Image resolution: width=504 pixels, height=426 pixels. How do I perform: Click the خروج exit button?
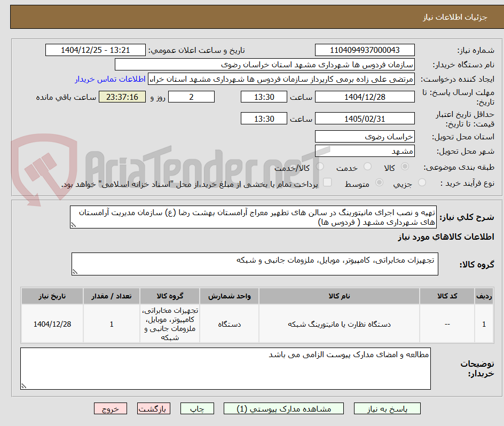pos(111,408)
